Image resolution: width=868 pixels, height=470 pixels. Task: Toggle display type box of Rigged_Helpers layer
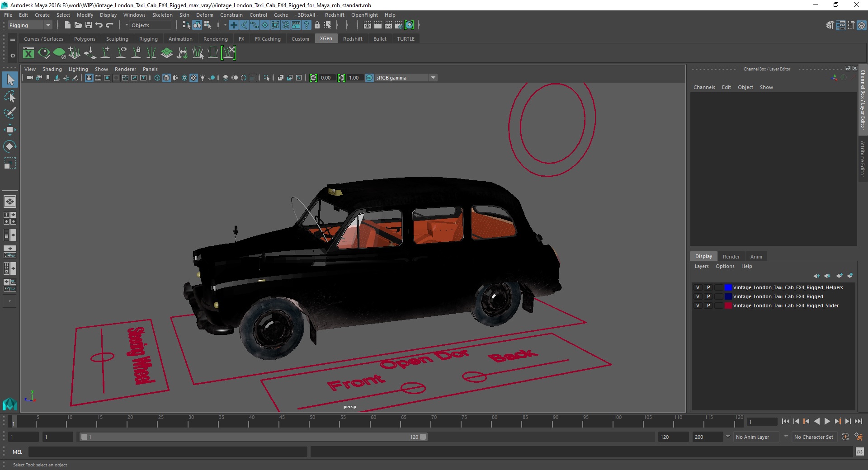(x=718, y=287)
